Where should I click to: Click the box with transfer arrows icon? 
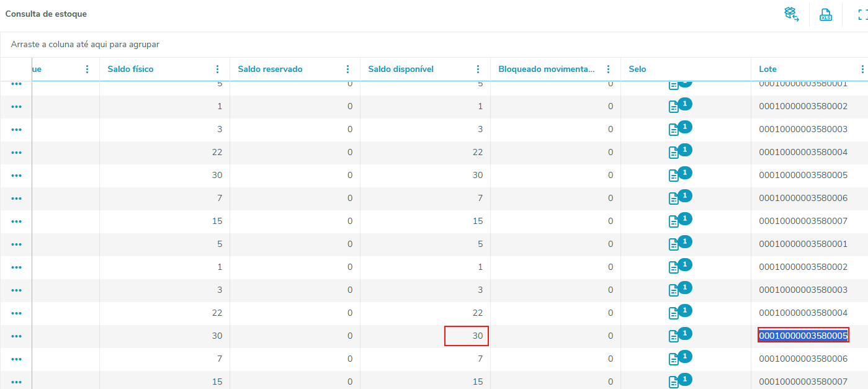pos(791,14)
